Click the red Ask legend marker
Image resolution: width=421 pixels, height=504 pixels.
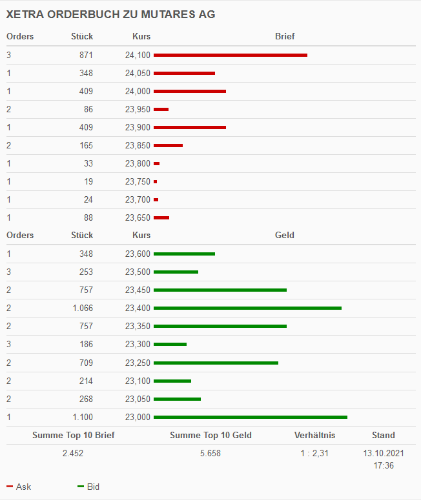pyautogui.click(x=10, y=487)
